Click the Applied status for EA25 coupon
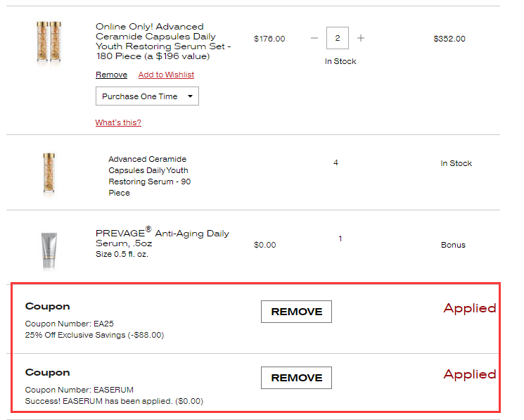Image resolution: width=524 pixels, height=420 pixels. (469, 308)
